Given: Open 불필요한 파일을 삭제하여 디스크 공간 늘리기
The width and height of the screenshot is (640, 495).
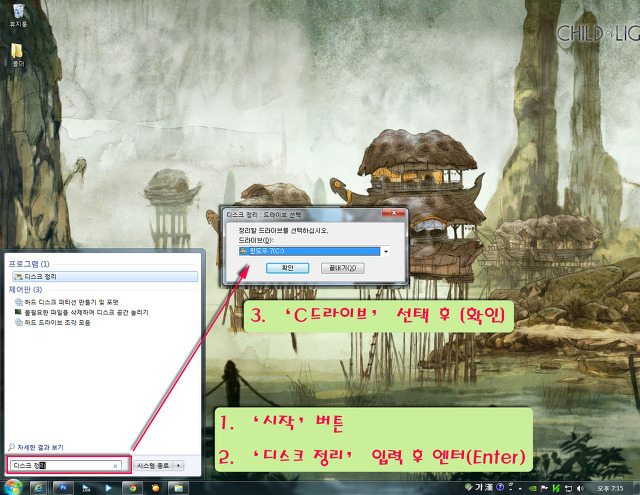Looking at the screenshot, I should point(82,312).
